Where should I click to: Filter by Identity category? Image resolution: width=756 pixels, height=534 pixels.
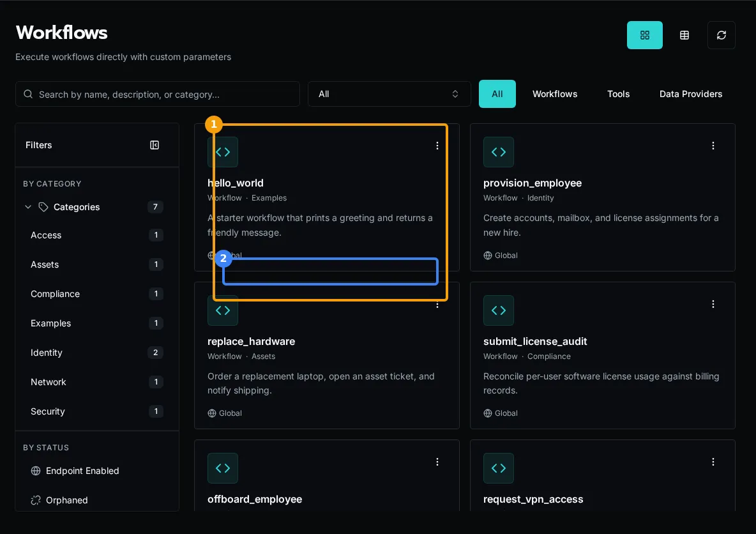pyautogui.click(x=97, y=353)
